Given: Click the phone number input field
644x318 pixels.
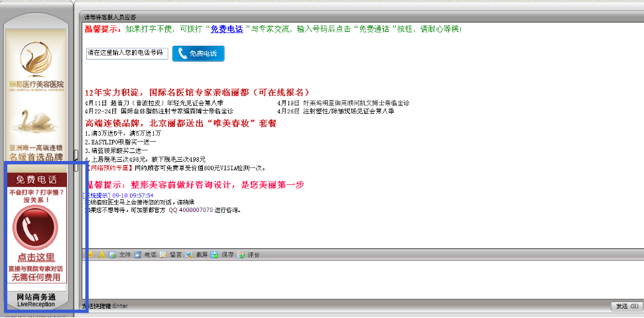Looking at the screenshot, I should pyautogui.click(x=127, y=53).
